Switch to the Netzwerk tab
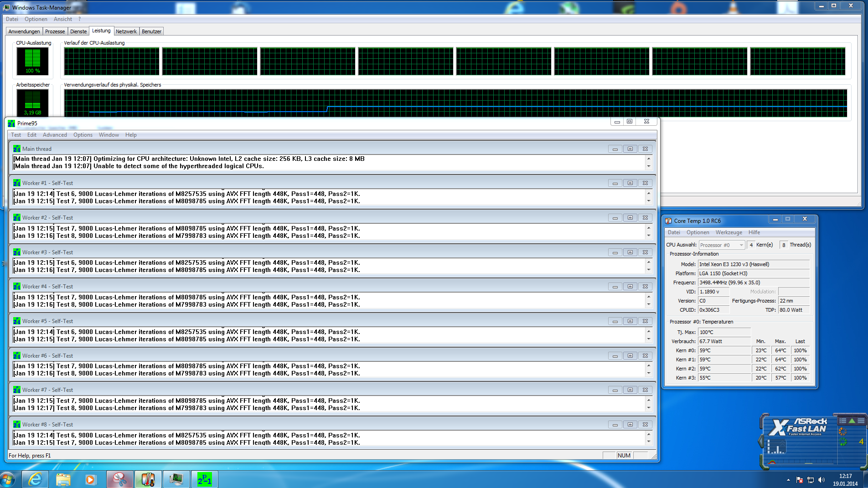The width and height of the screenshot is (868, 488). pos(126,31)
